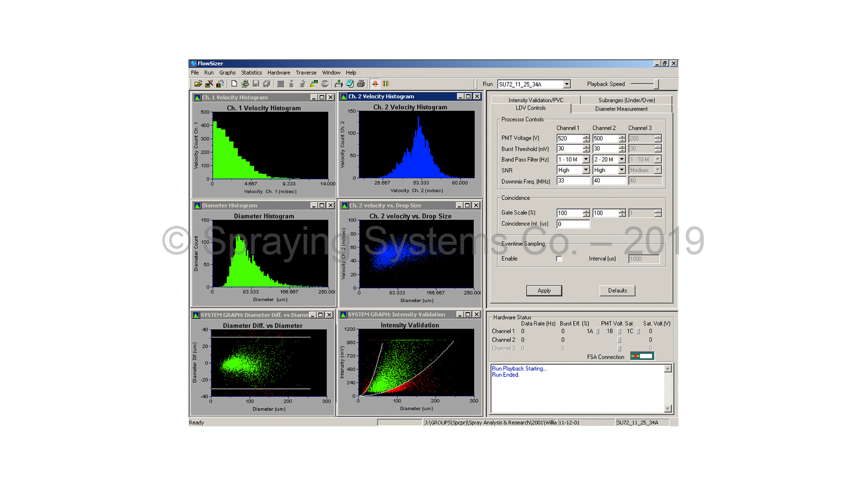
Task: Click the Defaults button
Action: tap(617, 291)
